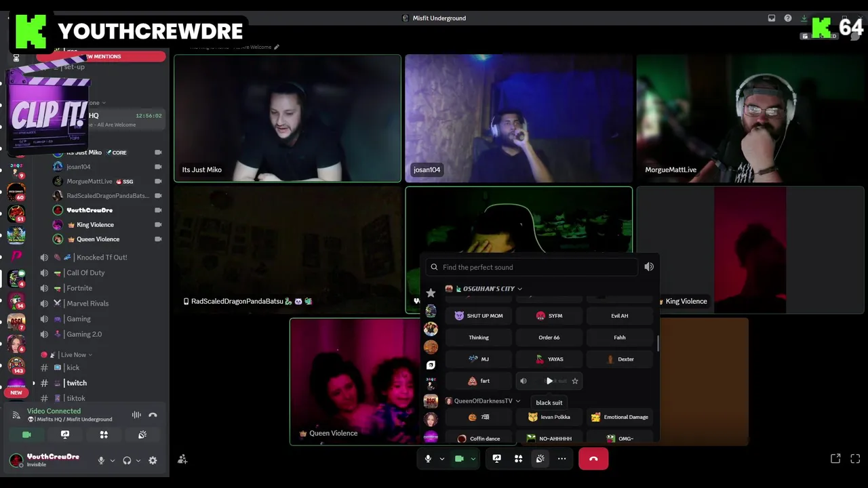Click the green download update icon
868x488 pixels.
804,18
